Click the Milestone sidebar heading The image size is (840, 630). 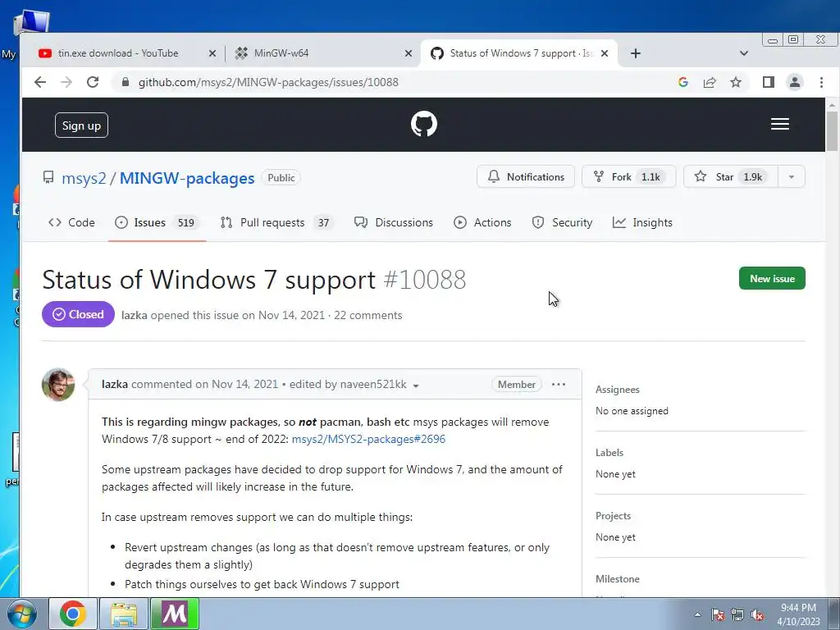point(617,579)
